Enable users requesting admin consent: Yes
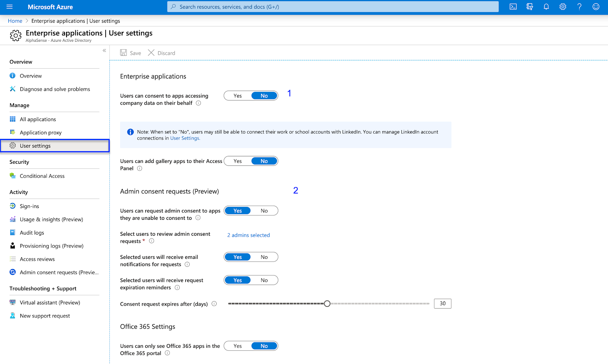Screen dimensions: 608x364 [x=237, y=211]
